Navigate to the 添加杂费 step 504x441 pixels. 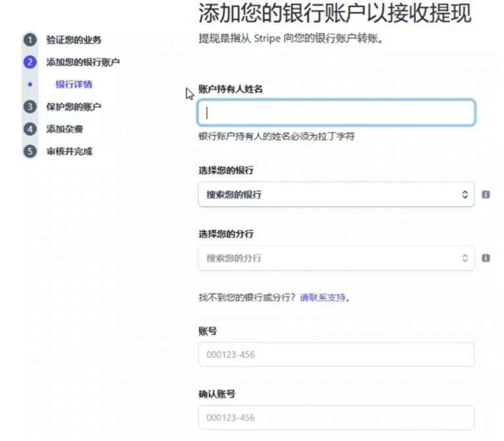pos(65,129)
